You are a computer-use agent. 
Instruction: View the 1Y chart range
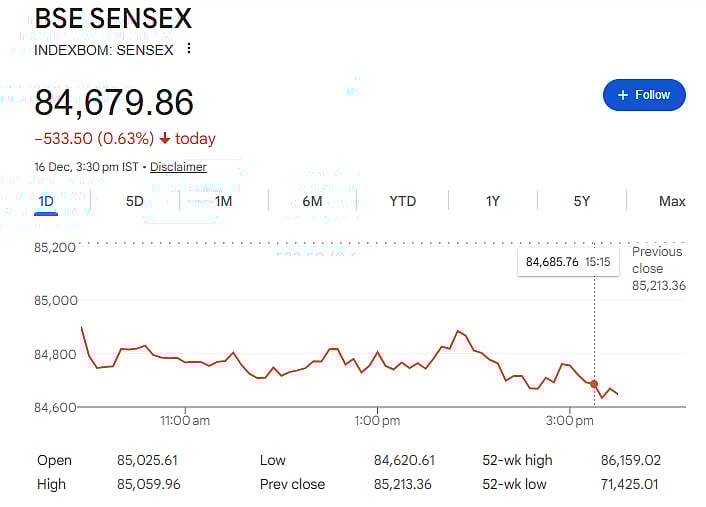pos(493,201)
